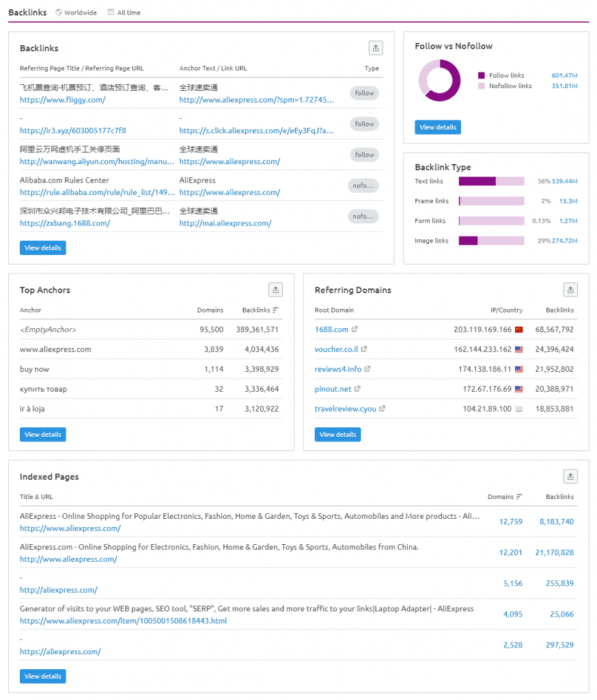Open external link icon beside pinout.net
This screenshot has height=700, width=597.
point(357,389)
